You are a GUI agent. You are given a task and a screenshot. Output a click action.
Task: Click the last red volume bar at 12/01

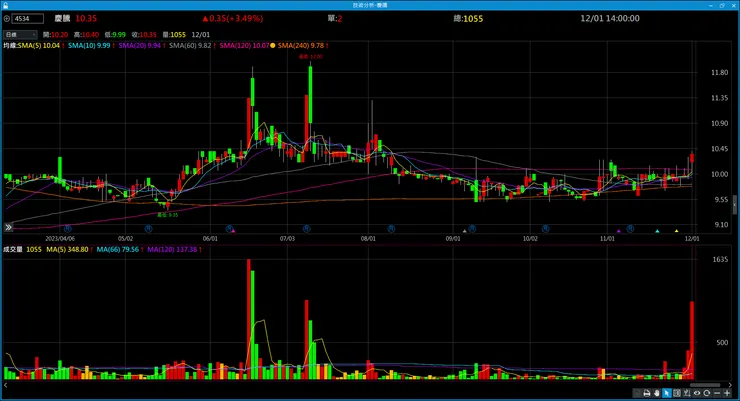692,340
